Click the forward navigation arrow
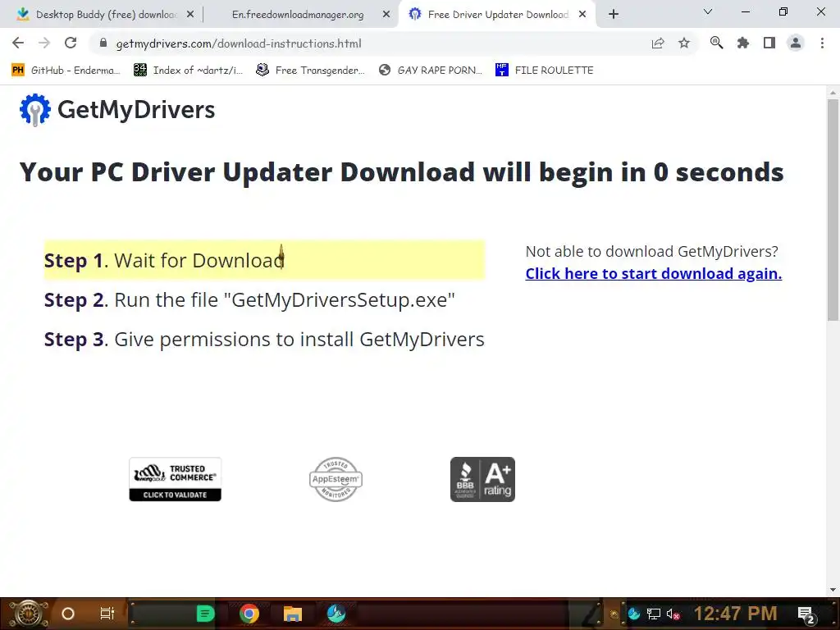Viewport: 840px width, 630px height. (44, 43)
